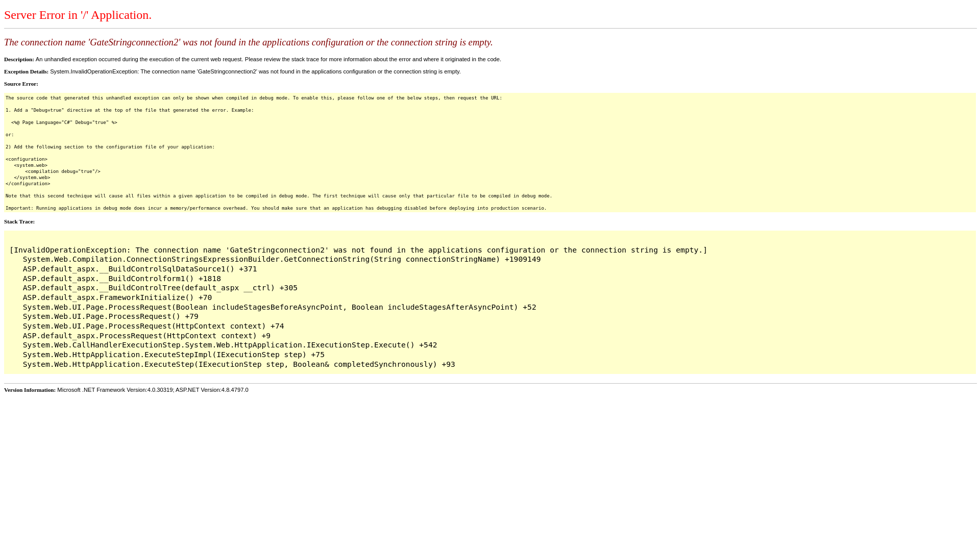
Task: Click the .NET Framework version number text
Action: tap(160, 390)
